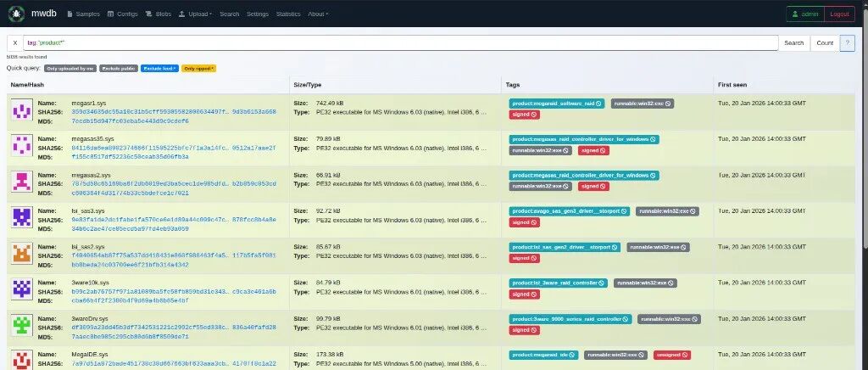This screenshot has width=868, height=370.
Task: Click the megasas2.sys pink identicon
Action: tap(22, 182)
